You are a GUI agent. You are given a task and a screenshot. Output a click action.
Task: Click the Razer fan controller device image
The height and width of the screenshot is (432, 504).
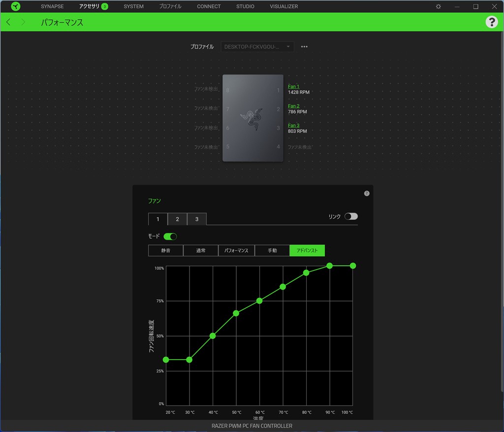pyautogui.click(x=252, y=118)
